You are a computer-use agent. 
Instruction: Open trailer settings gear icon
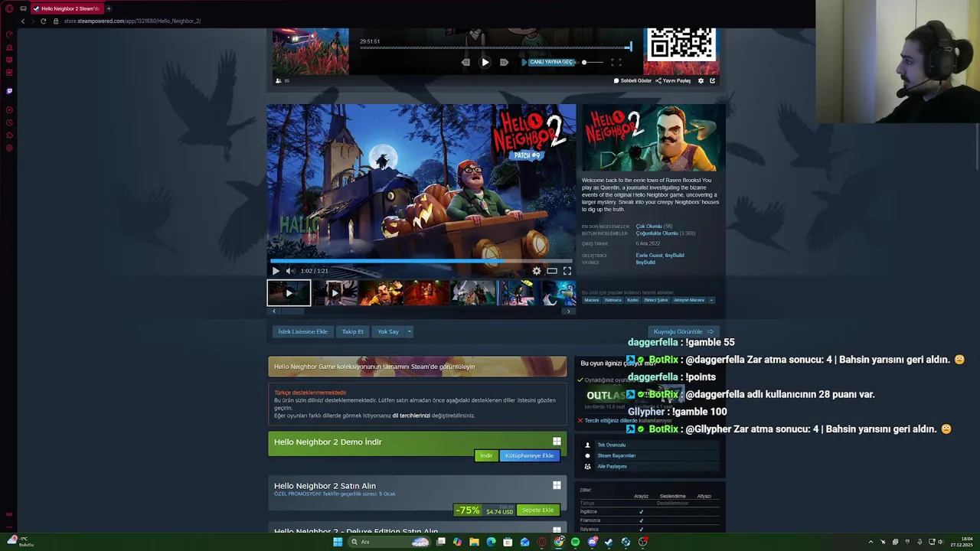[x=537, y=271]
